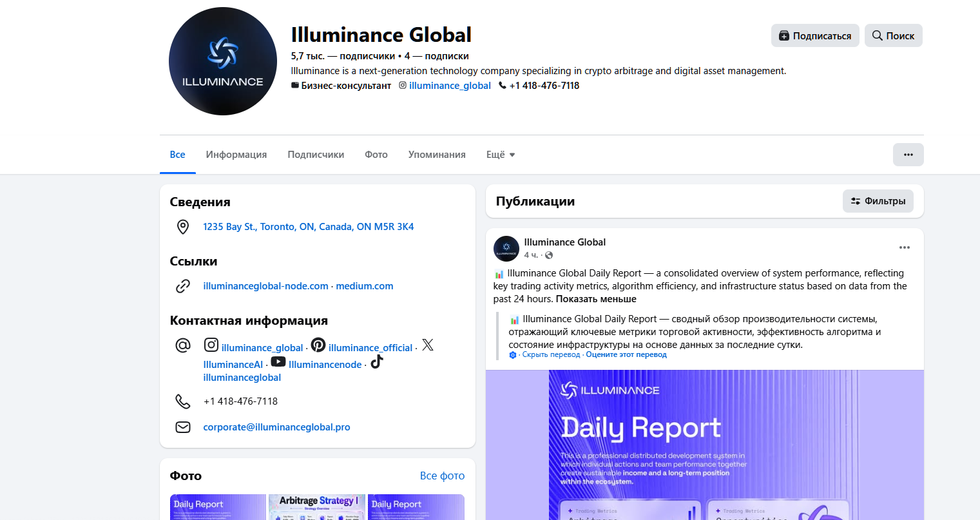Open the three-dot profile options button
Image resolution: width=980 pixels, height=520 pixels.
pyautogui.click(x=908, y=155)
